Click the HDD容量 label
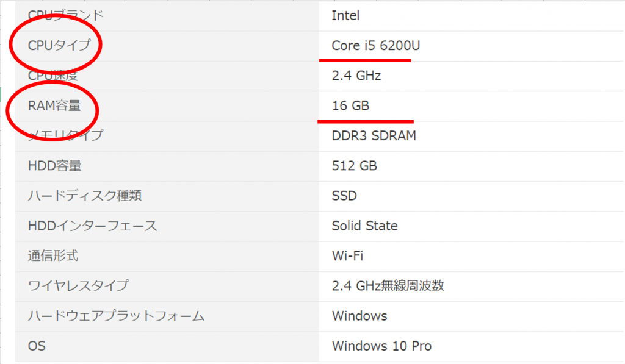Image resolution: width=625 pixels, height=364 pixels. click(54, 165)
